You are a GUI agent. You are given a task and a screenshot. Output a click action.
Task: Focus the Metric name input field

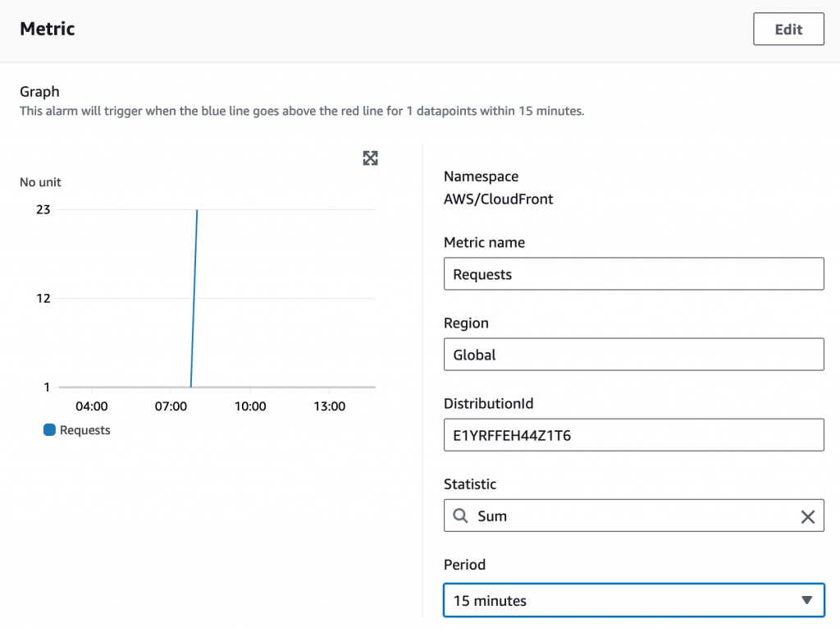coord(633,274)
